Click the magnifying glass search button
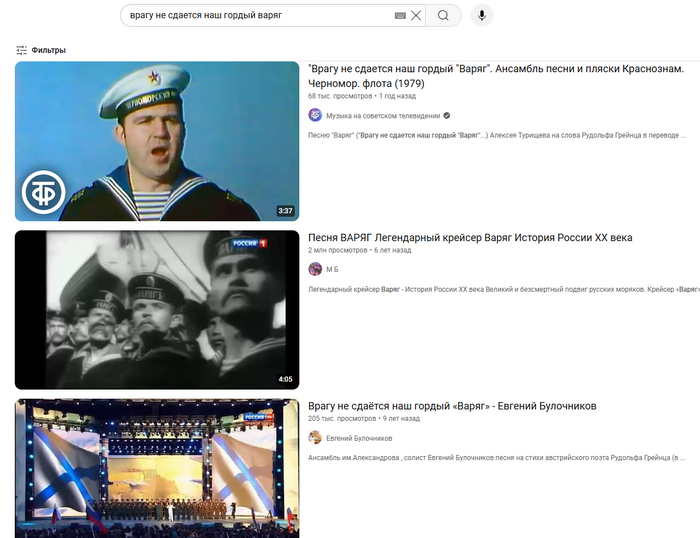 tap(444, 15)
